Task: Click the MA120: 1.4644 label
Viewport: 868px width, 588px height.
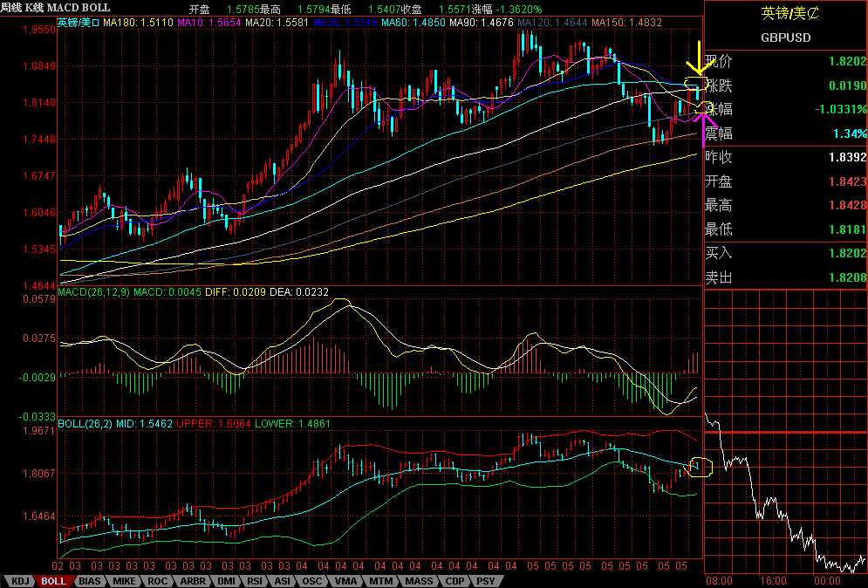Action: (552, 23)
